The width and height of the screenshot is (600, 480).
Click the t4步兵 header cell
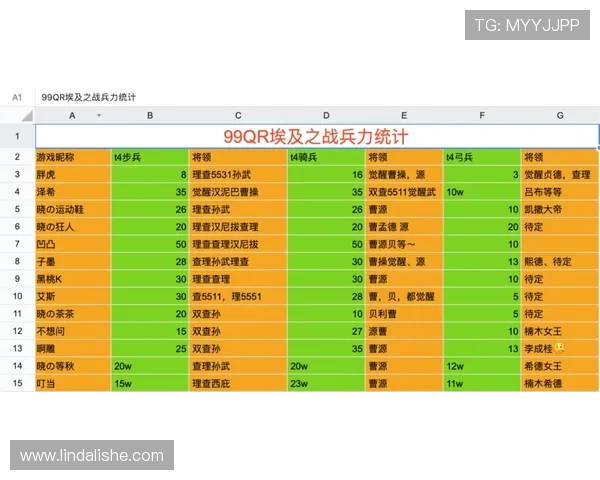coord(150,157)
